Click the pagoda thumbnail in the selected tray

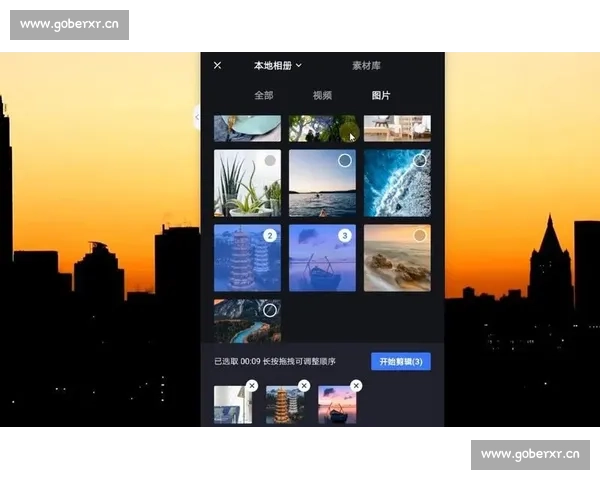click(284, 406)
